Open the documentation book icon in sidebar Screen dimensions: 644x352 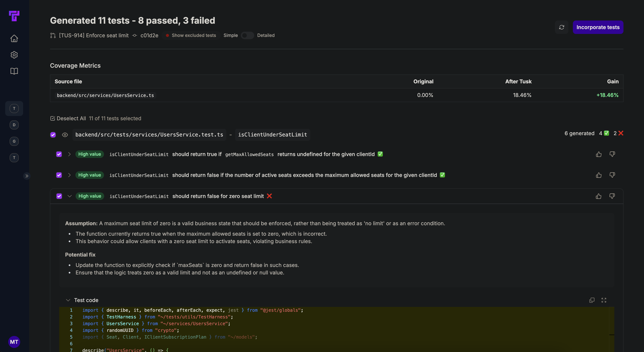(14, 71)
